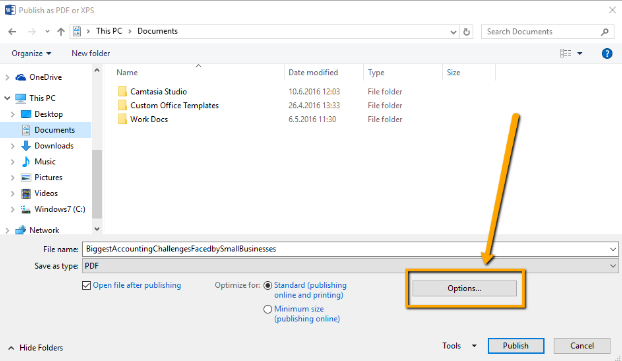Screen dimensions: 622x361
Task: Select the Camtasia Studio folder icon
Action: [122, 92]
